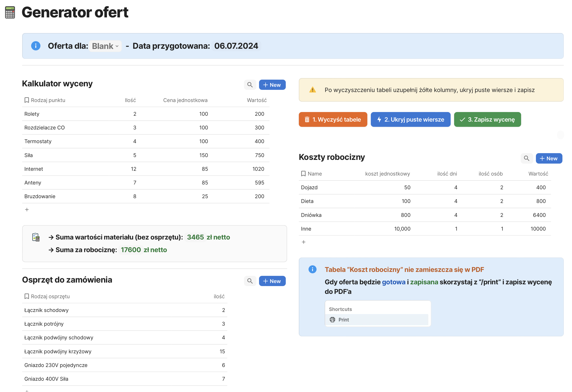Click the yellow warning triangle icon
The image size is (572, 392).
[x=312, y=90]
